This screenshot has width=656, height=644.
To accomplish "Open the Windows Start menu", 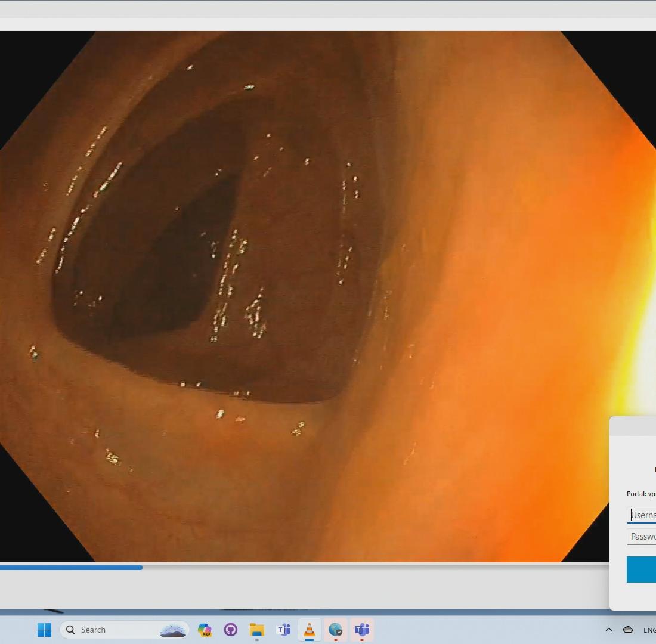I will pos(44,630).
